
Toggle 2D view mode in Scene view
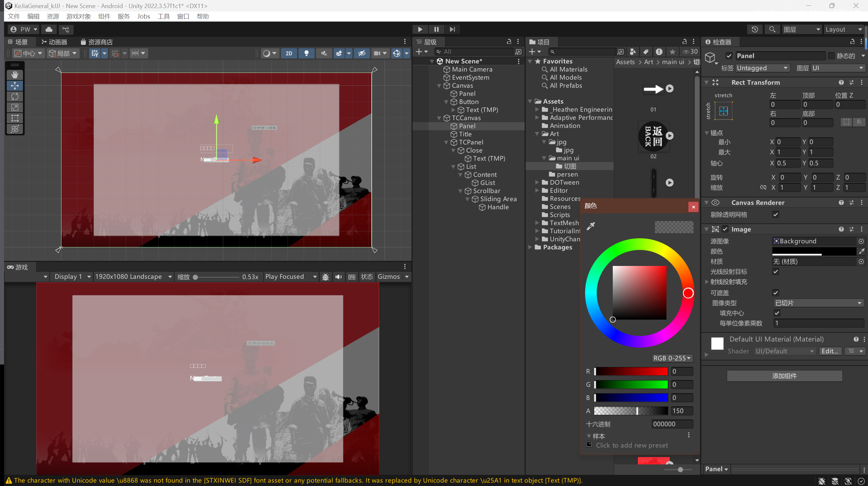(289, 53)
